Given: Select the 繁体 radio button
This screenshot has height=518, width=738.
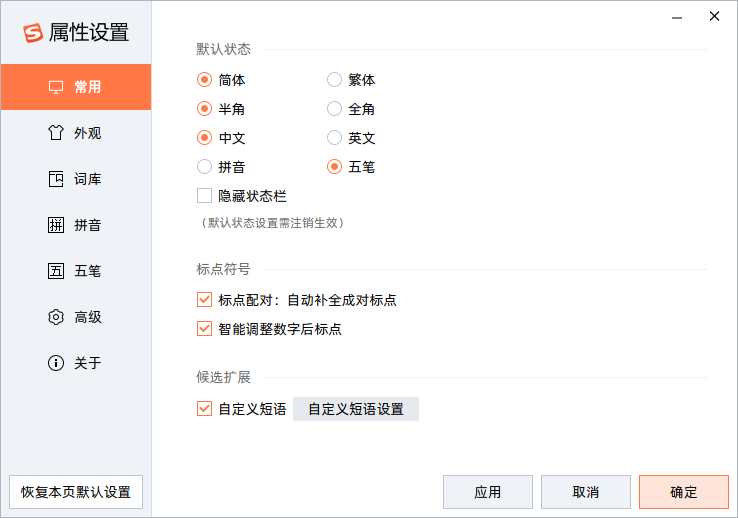Looking at the screenshot, I should click(x=335, y=80).
